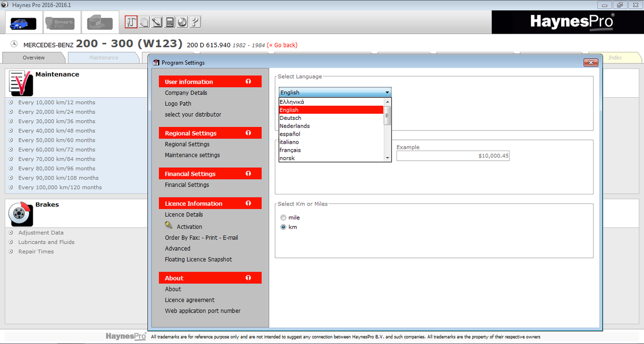Screen dimensions: 644x344
Task: Open Every 10,000 km/12 months
Action: pos(57,102)
